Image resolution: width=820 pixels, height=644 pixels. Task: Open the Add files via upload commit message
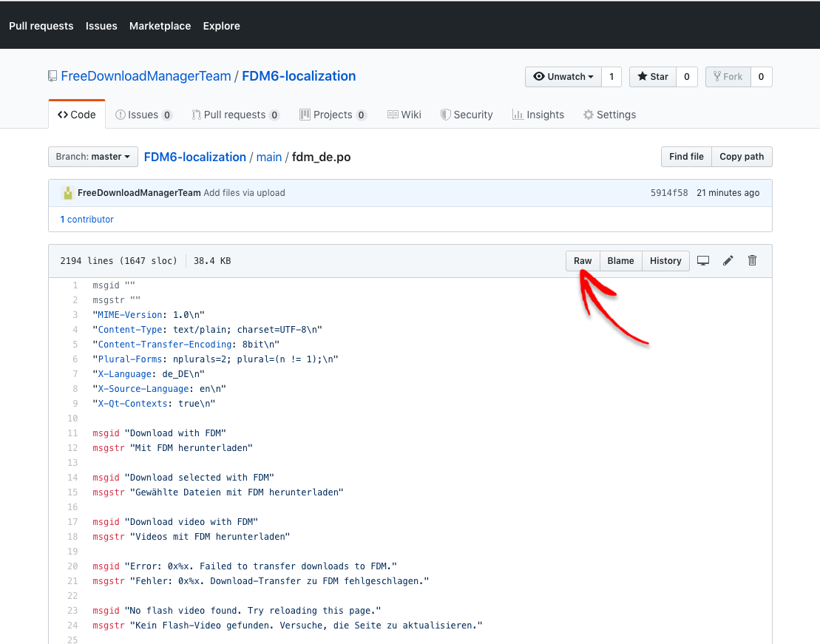click(244, 192)
